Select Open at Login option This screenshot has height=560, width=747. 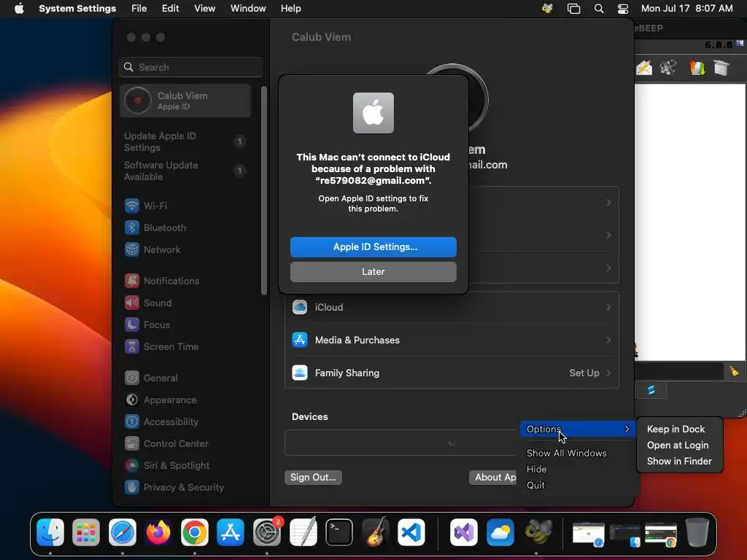[678, 446]
